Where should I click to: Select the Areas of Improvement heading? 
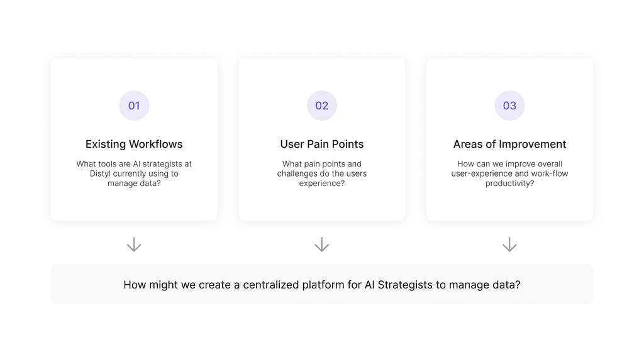(509, 144)
